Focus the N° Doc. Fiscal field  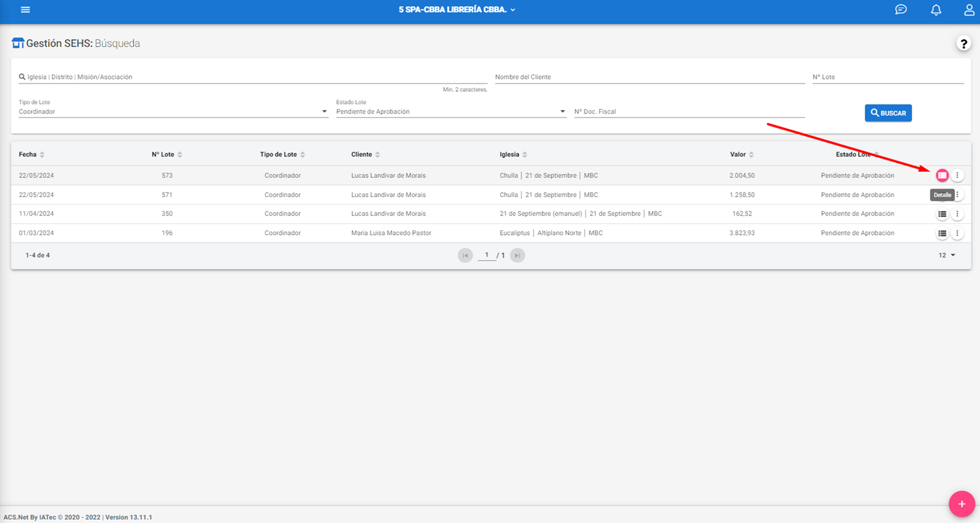pyautogui.click(x=689, y=112)
